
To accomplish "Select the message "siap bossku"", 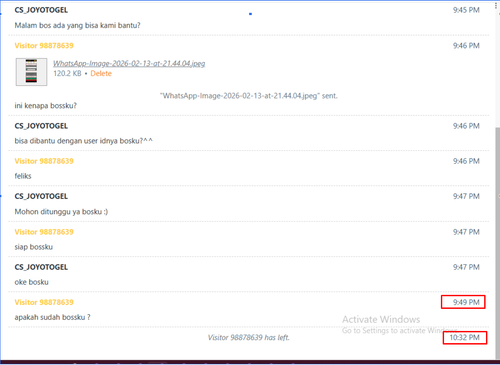I will 34,247.
